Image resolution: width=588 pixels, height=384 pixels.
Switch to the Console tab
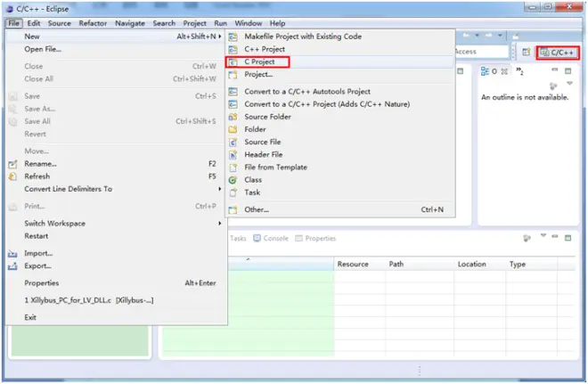point(271,239)
